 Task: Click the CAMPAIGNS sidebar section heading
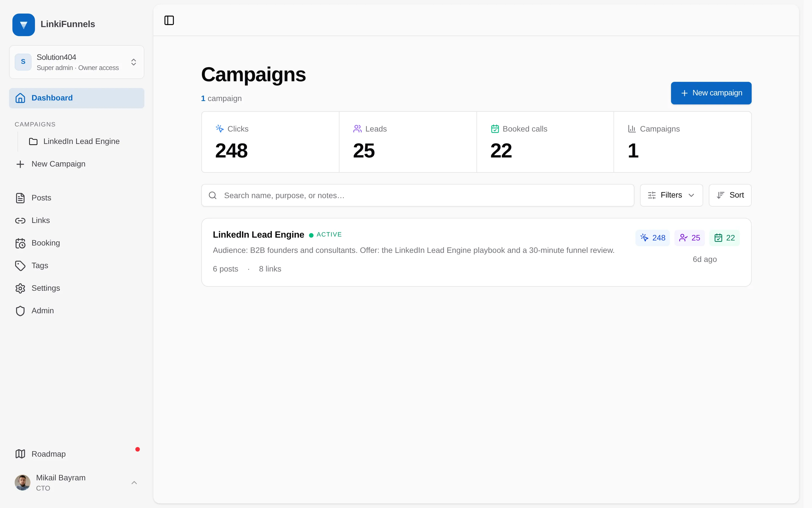pos(35,124)
